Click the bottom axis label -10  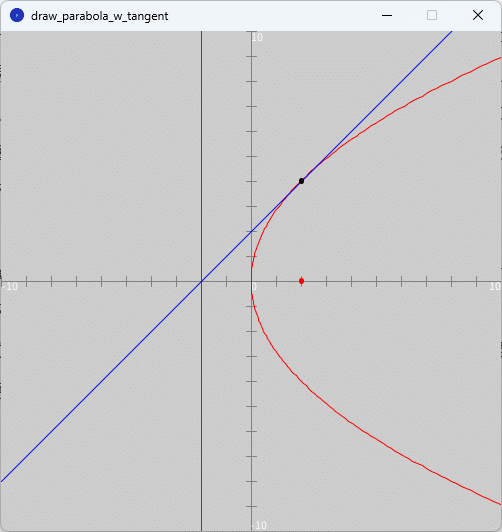tap(259, 525)
